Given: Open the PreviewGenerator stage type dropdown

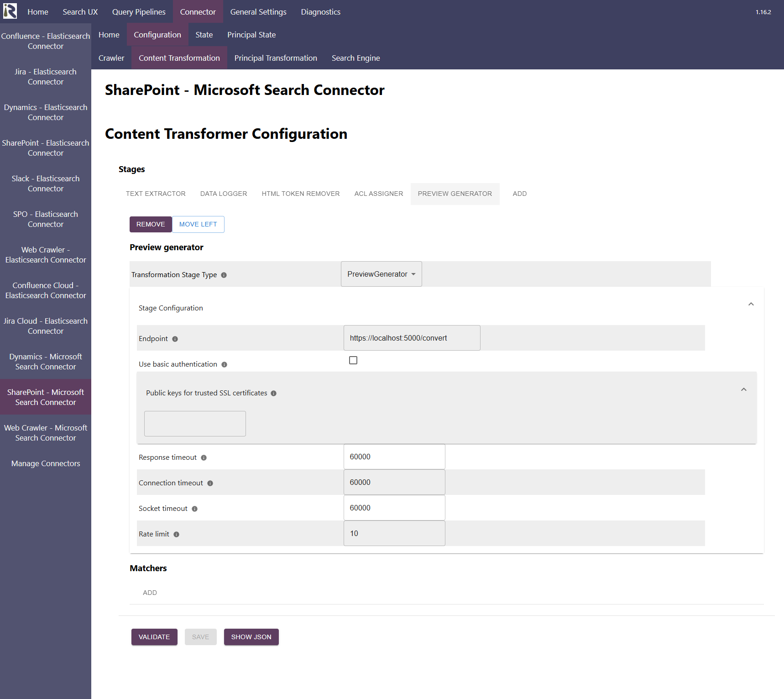Looking at the screenshot, I should click(381, 274).
